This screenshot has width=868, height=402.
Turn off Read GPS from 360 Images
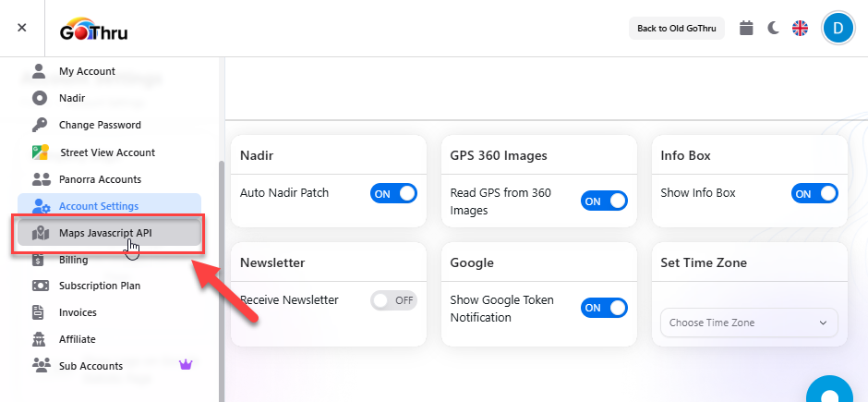604,201
